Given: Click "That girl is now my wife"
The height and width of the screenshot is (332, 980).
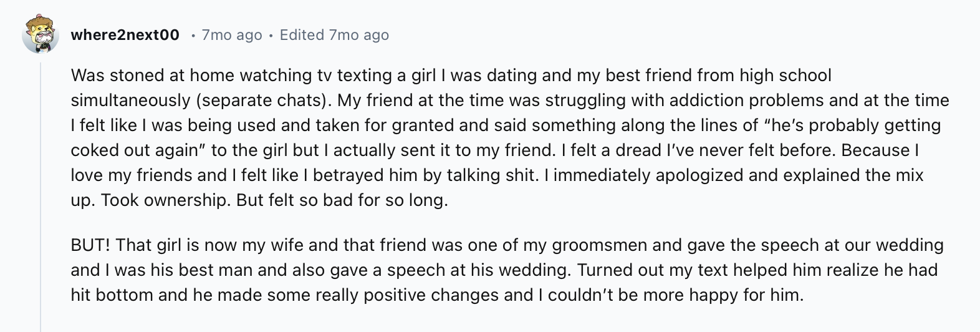Looking at the screenshot, I should point(210,245).
